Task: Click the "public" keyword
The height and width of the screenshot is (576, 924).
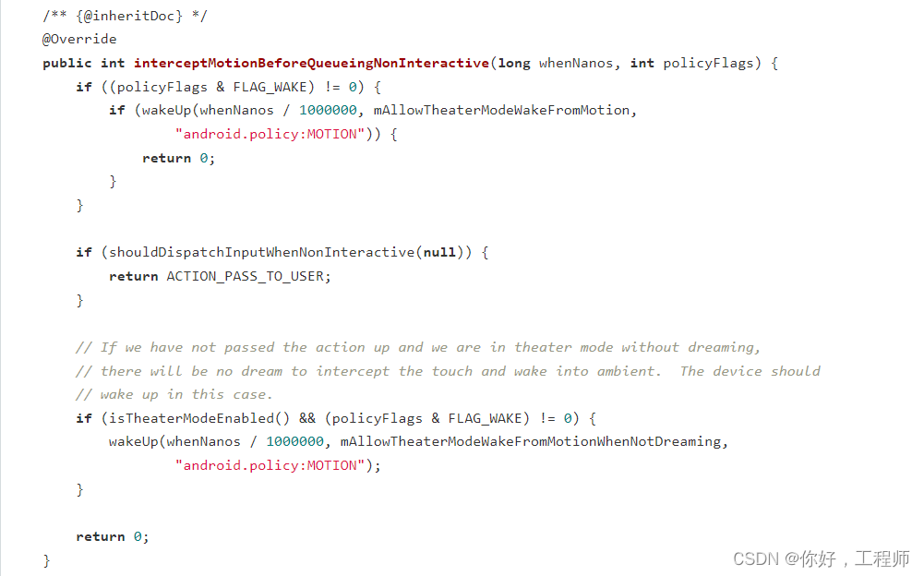Action: 66,63
